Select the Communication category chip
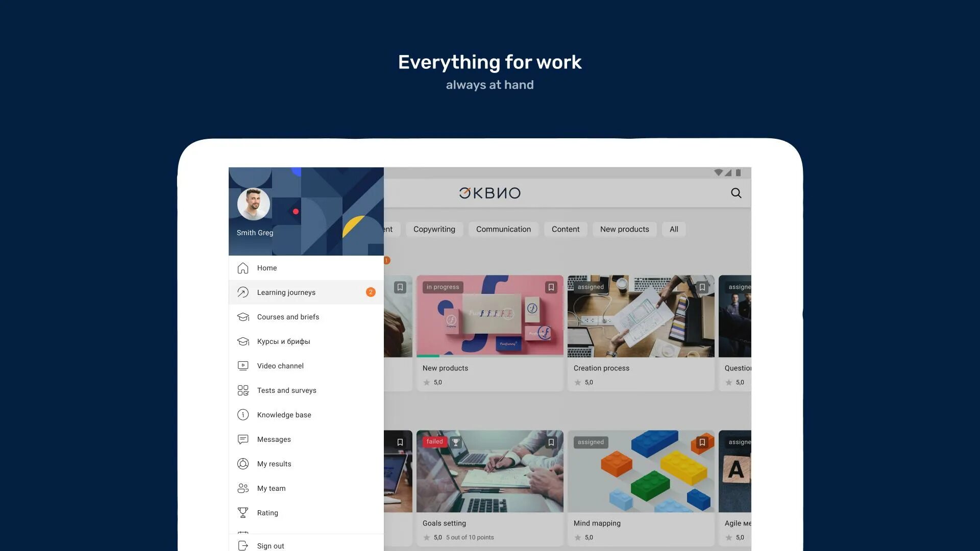This screenshot has width=980, height=551. pos(503,229)
